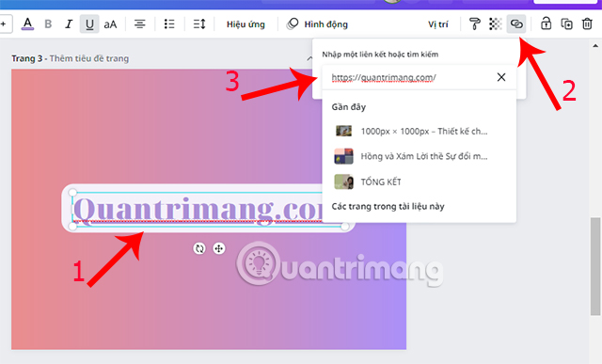Open the Vị trí position menu
This screenshot has height=364, width=602.
tap(438, 24)
